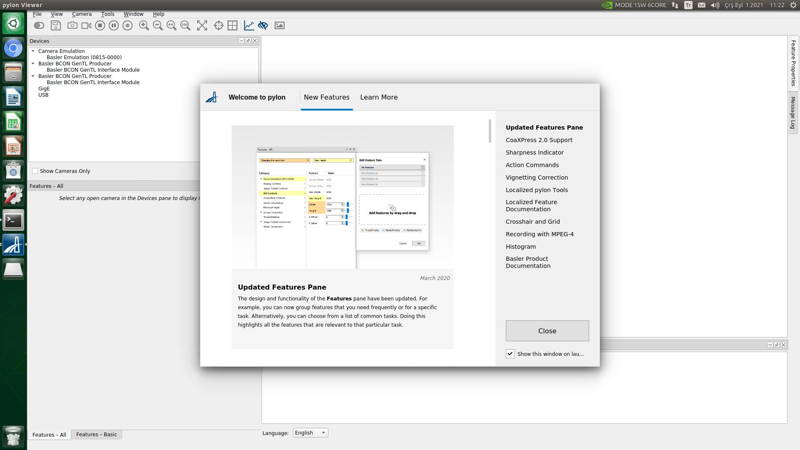
Task: Select the Features - All bottom tab
Action: pyautogui.click(x=49, y=434)
